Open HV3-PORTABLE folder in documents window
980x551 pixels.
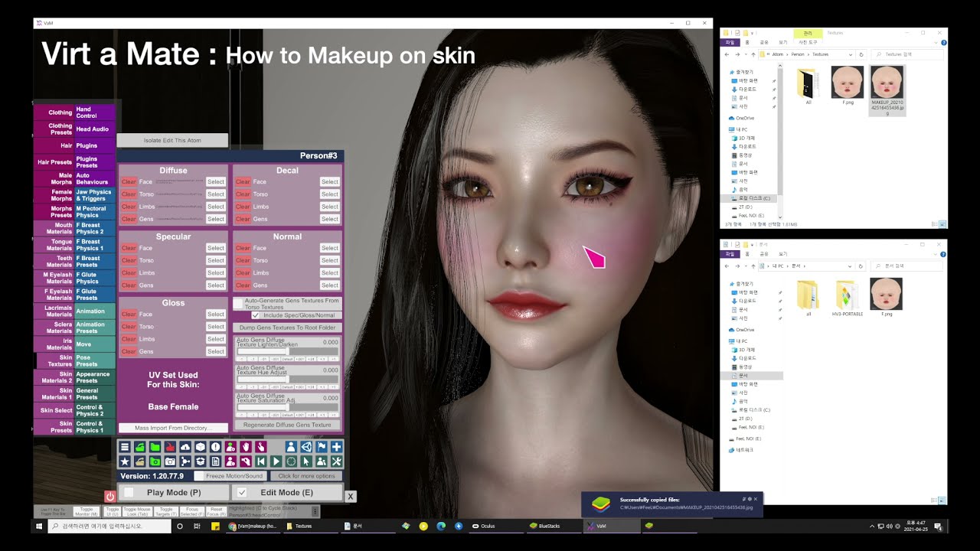click(x=847, y=297)
